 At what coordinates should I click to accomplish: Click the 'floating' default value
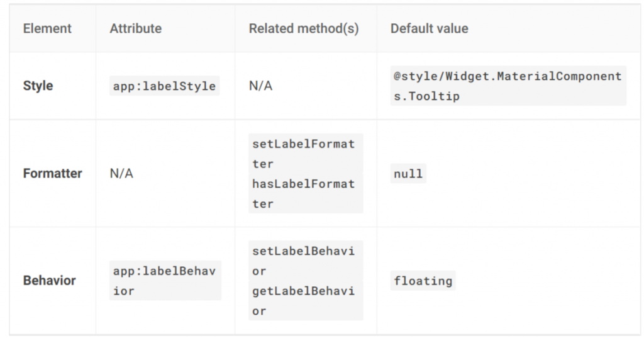423,280
